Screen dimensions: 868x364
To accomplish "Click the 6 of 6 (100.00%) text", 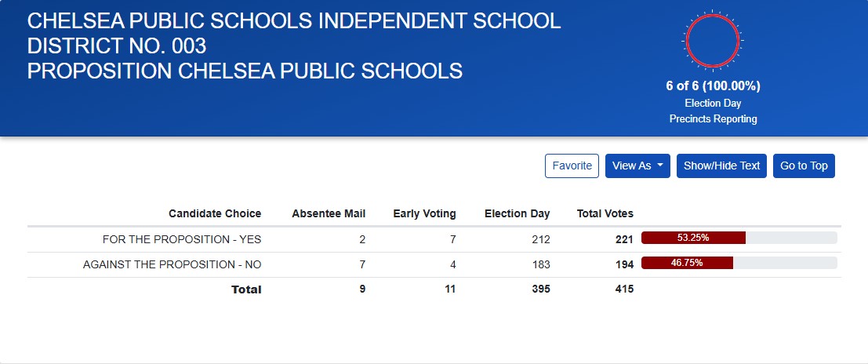I will pyautogui.click(x=712, y=86).
